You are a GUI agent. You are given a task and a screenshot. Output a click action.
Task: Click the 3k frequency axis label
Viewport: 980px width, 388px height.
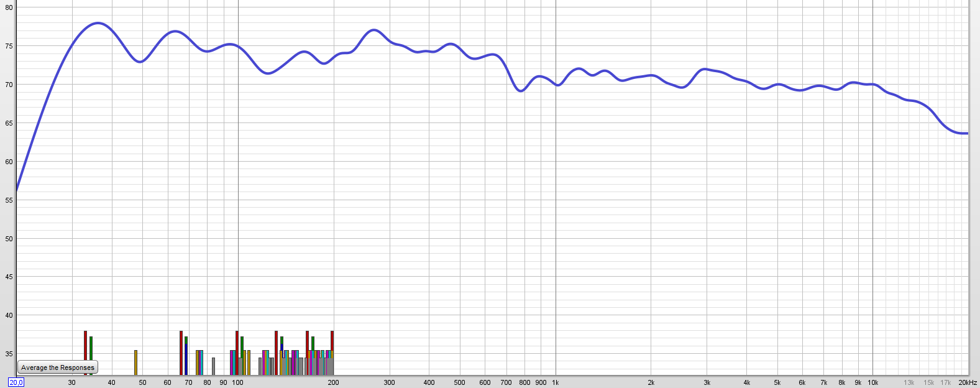tap(707, 382)
